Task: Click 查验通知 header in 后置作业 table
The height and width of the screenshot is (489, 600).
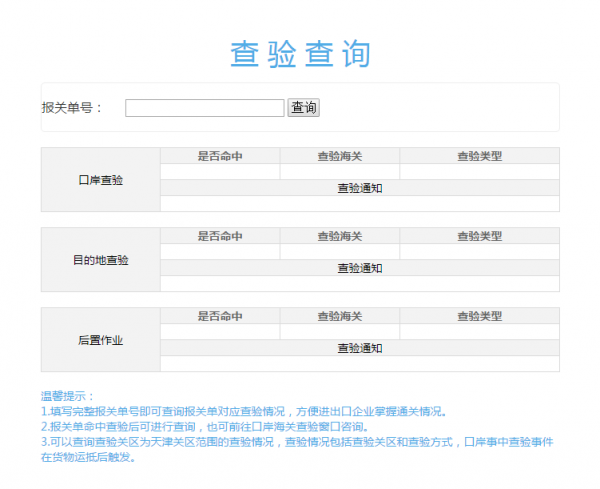Action: (x=359, y=348)
